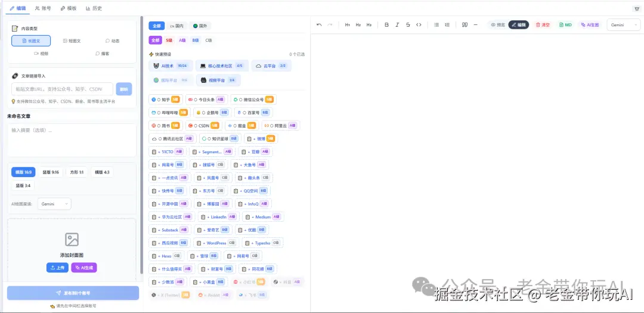The height and width of the screenshot is (313, 644).
Task: Click the undo arrow in editor toolbar
Action: 319,24
